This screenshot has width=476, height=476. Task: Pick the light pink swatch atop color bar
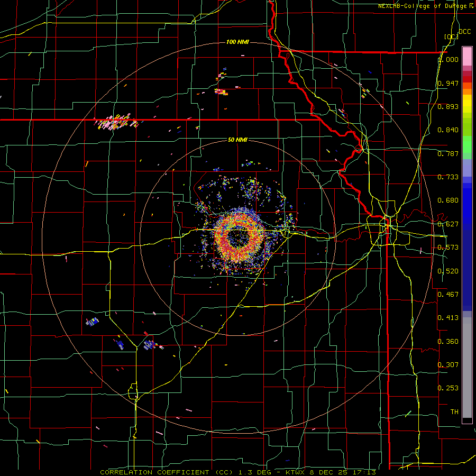click(467, 56)
